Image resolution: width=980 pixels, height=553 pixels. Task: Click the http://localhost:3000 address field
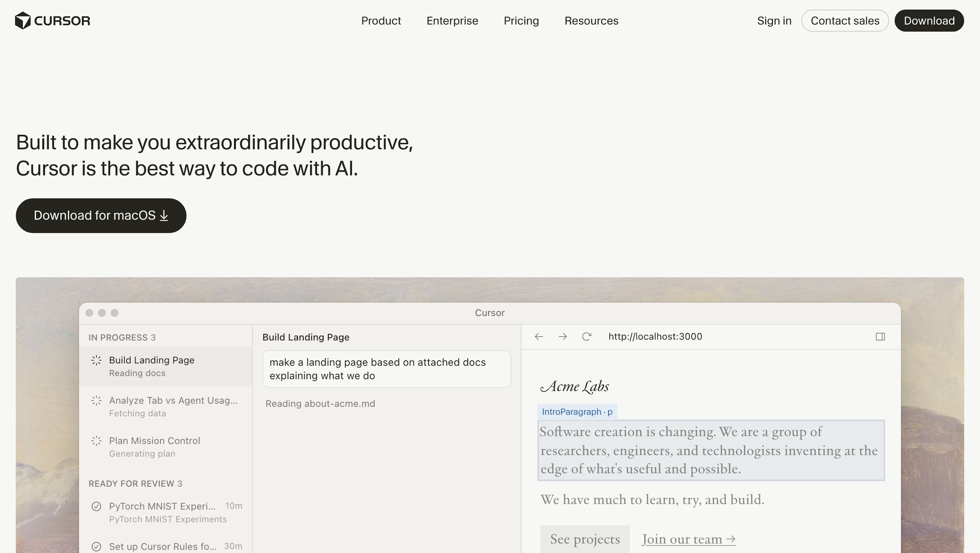(x=655, y=337)
